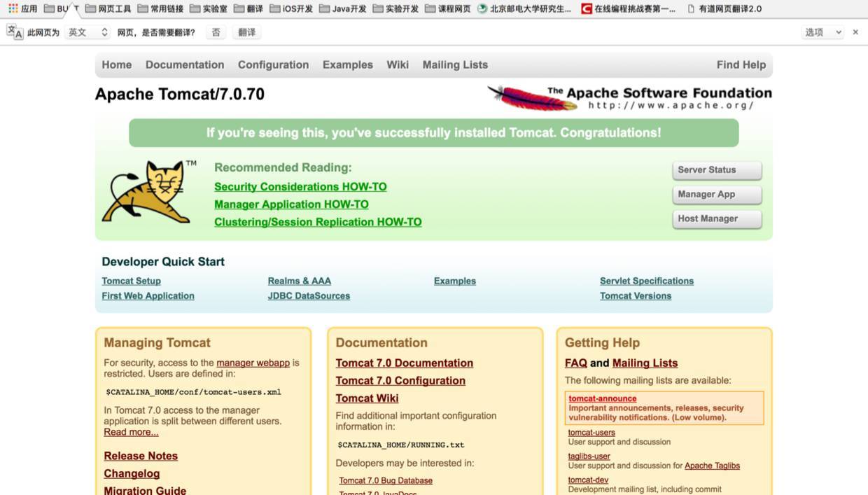
Task: Open the Examples link under Developer Quick Start
Action: [454, 281]
